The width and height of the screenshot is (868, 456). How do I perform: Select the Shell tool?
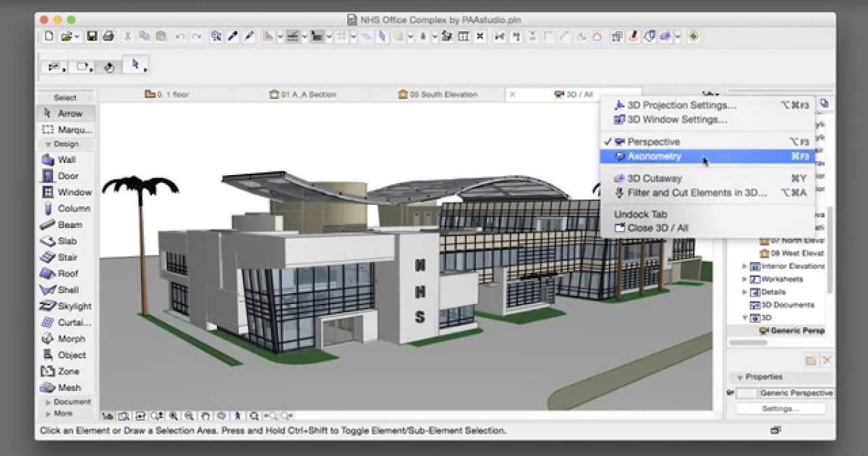click(x=66, y=290)
